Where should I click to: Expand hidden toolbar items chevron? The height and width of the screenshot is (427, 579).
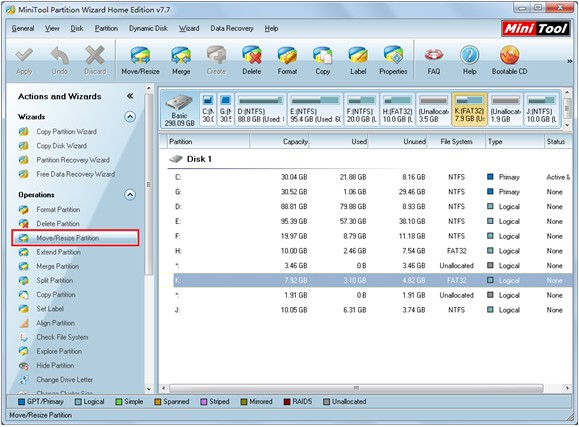pos(569,61)
